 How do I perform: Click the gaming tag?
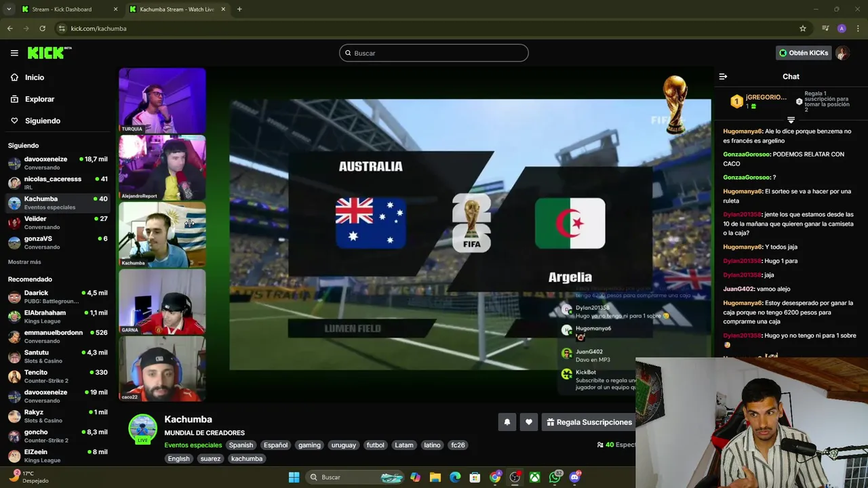click(309, 445)
